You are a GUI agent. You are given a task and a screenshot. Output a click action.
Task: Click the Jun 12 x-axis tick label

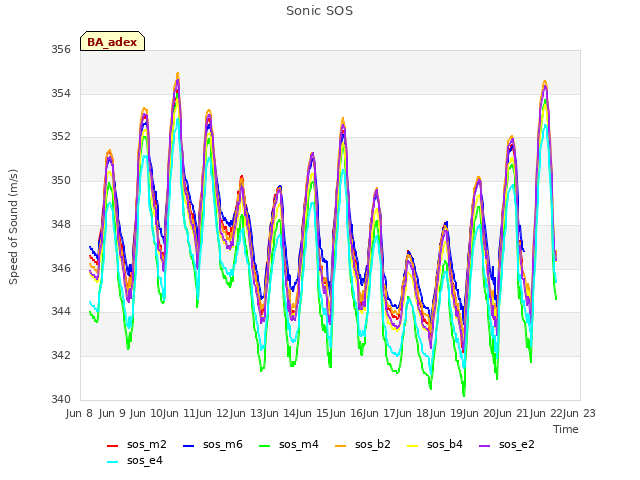[212, 413]
